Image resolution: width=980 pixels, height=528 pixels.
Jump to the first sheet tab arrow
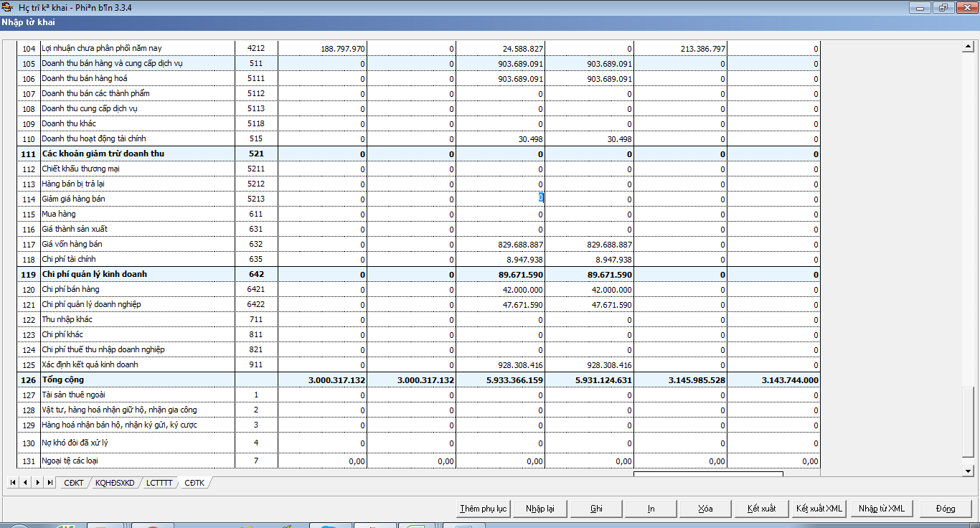[13, 483]
